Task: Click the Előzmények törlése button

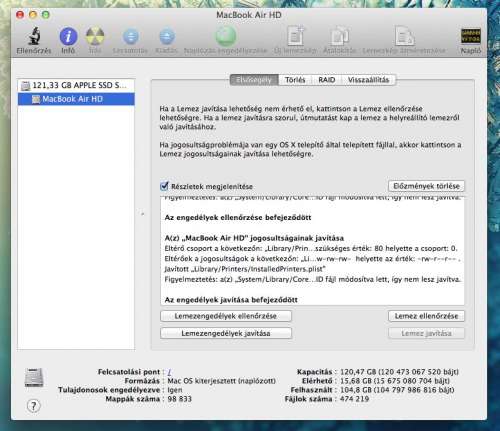Action: click(426, 186)
